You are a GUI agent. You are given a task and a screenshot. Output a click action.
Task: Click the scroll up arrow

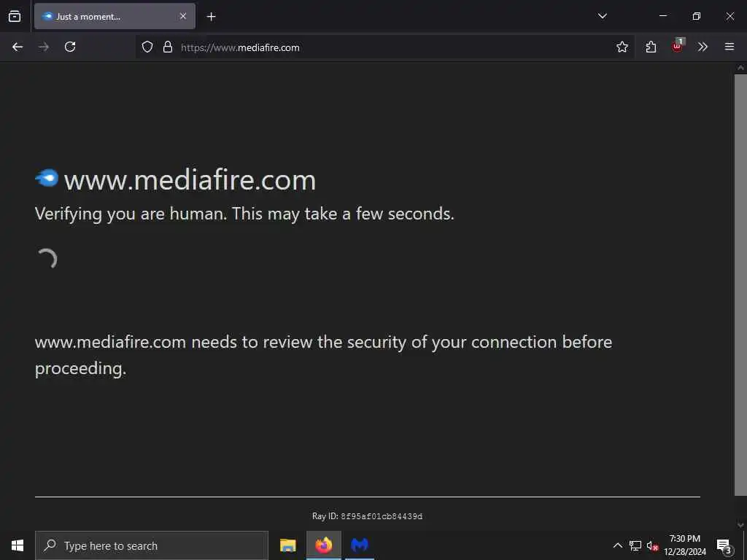click(x=740, y=68)
